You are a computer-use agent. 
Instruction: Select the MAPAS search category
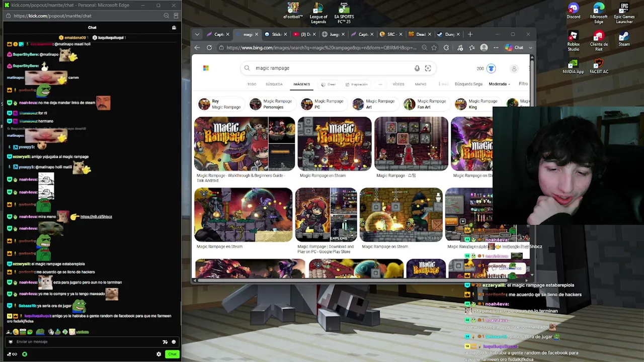421,84
